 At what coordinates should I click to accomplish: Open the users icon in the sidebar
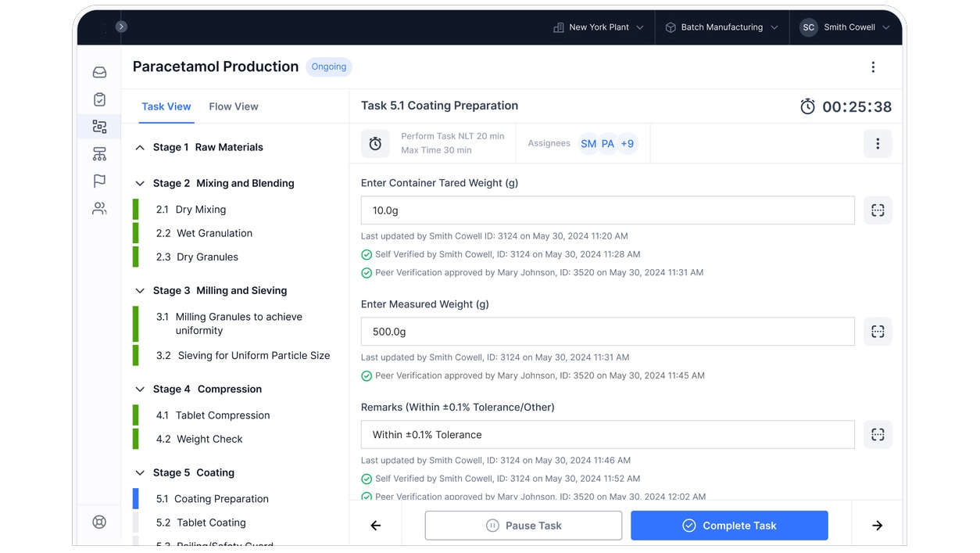99,209
